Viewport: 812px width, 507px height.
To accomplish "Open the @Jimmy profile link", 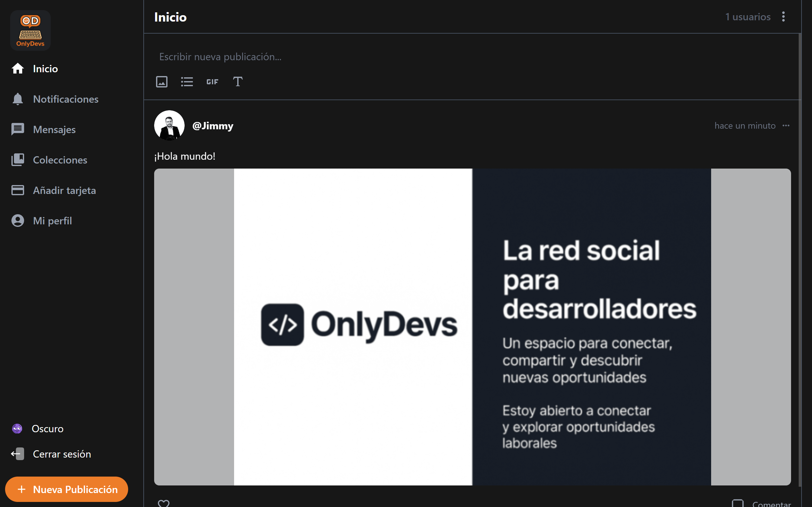I will click(x=213, y=126).
